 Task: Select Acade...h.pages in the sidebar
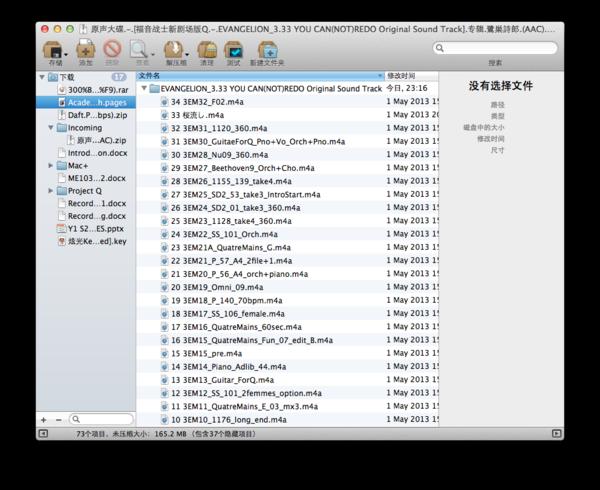(x=86, y=102)
